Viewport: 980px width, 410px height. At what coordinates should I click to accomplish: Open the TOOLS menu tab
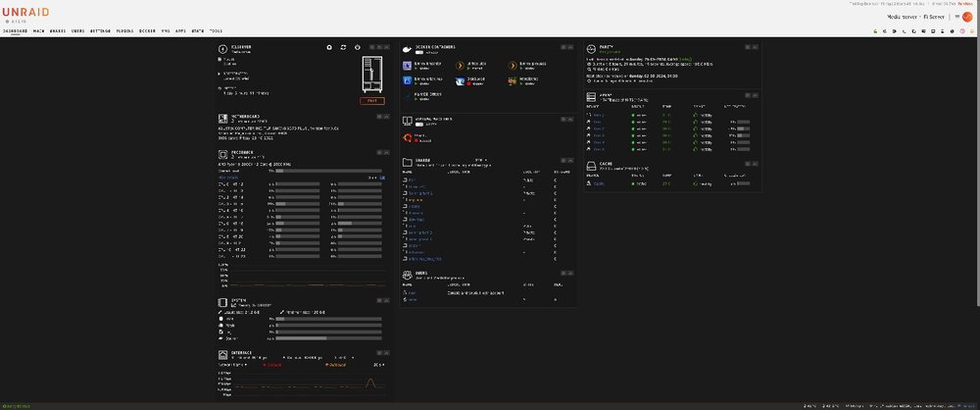pyautogui.click(x=216, y=30)
